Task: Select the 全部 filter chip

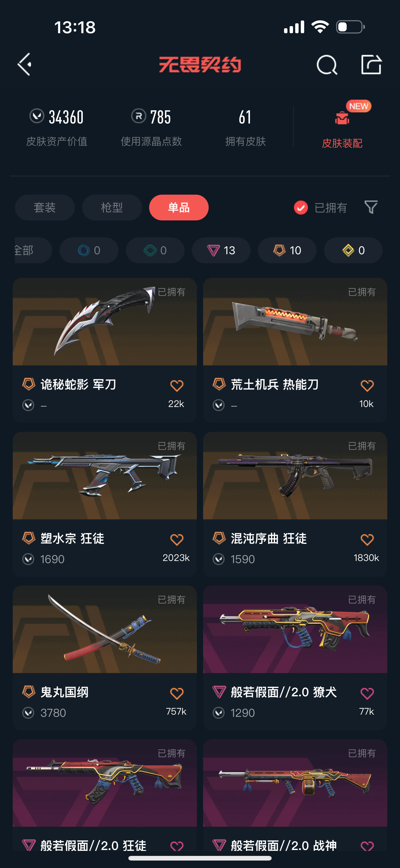Action: tap(33, 250)
